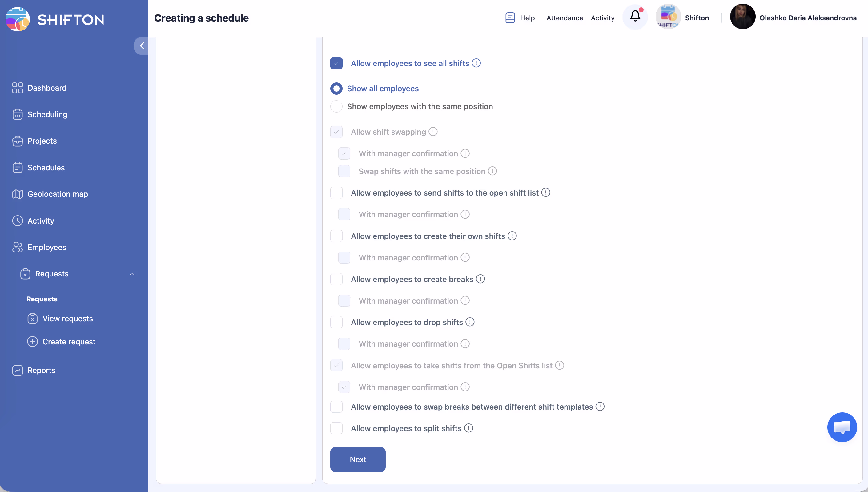This screenshot has width=868, height=492.
Task: Check Allow employees to split shifts
Action: pyautogui.click(x=336, y=428)
